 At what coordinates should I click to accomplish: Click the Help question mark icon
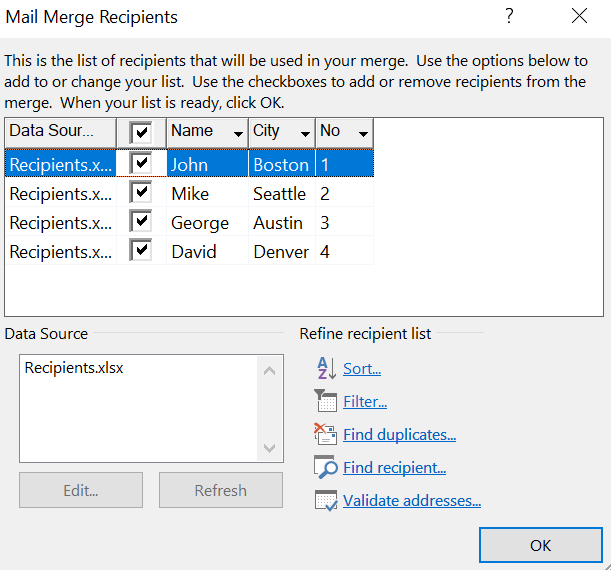pyautogui.click(x=510, y=17)
